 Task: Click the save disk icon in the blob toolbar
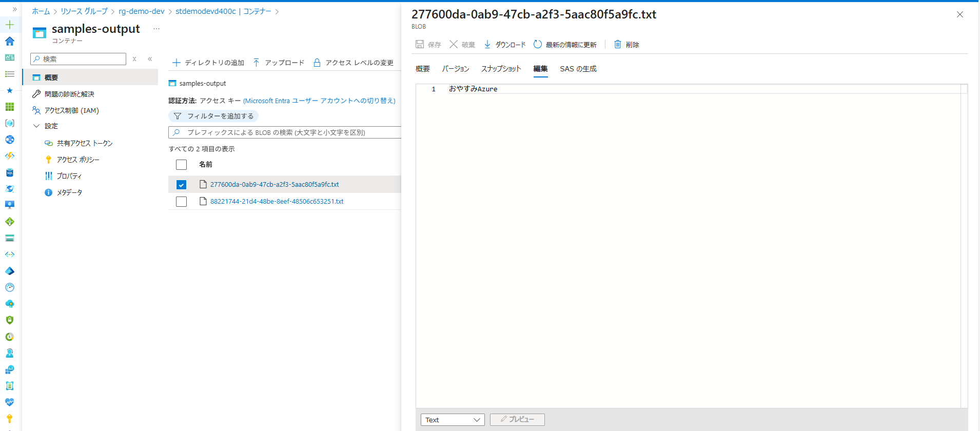(420, 44)
